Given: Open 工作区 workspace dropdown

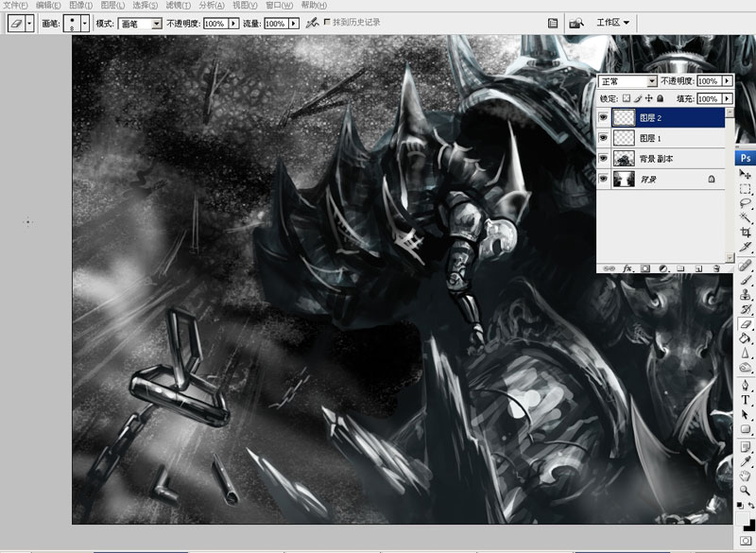Looking at the screenshot, I should [x=612, y=23].
